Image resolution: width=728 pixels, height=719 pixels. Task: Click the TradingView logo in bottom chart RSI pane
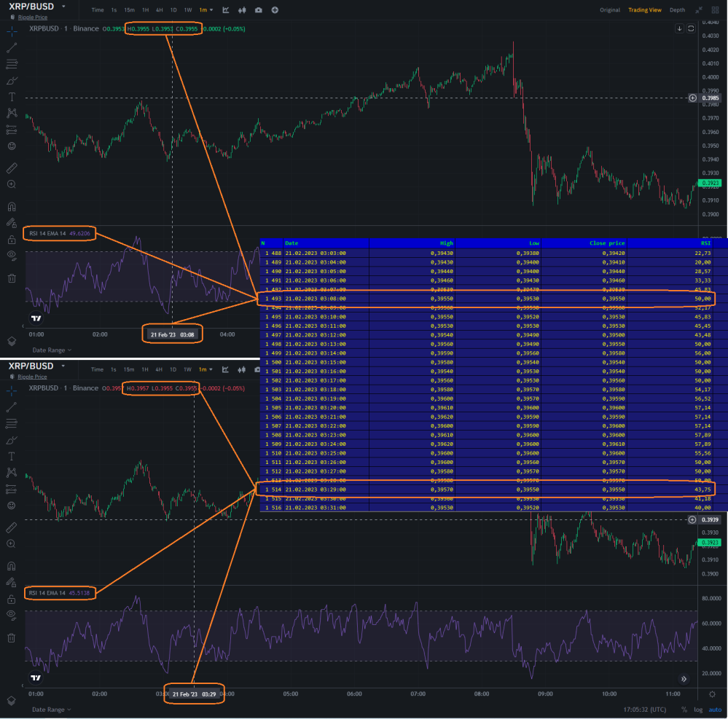pos(36,677)
